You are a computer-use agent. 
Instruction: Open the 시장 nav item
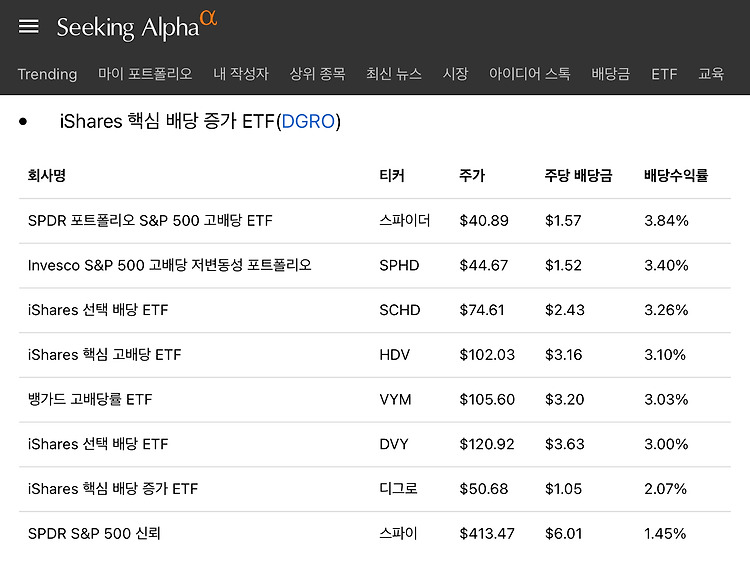click(x=455, y=74)
